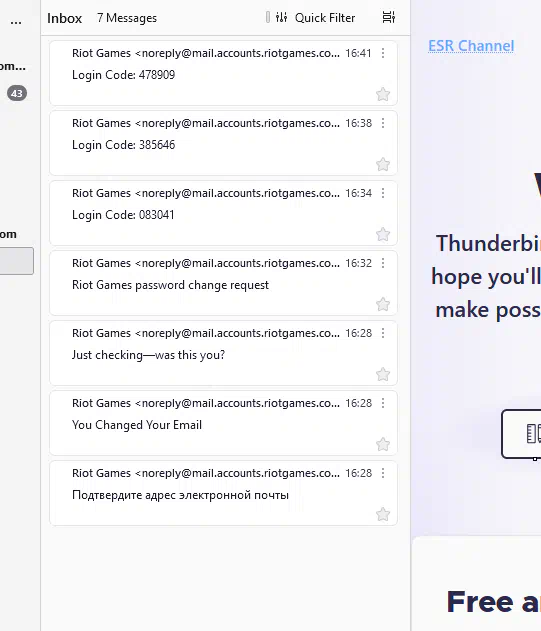Open options menu for Just checking email
Screen dimensions: 541x631
click(x=383, y=333)
